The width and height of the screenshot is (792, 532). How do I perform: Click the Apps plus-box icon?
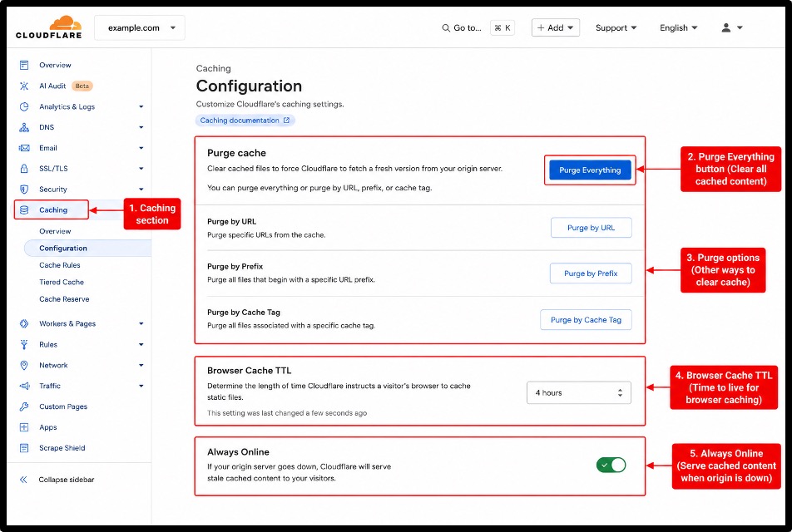pyautogui.click(x=24, y=427)
